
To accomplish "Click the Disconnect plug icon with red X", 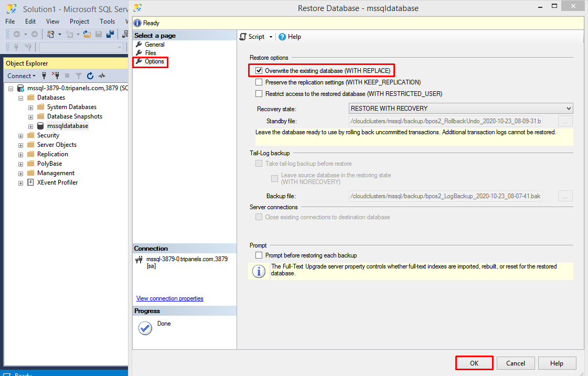I will [56, 76].
